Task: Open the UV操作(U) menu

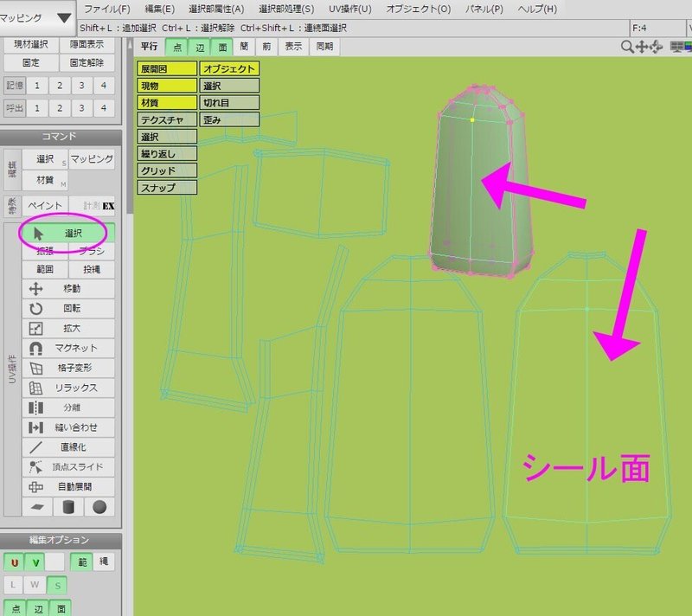Action: 350,9
